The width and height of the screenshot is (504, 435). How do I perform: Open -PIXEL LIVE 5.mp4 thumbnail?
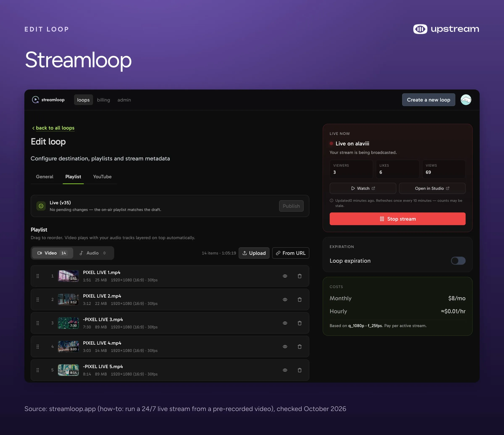(x=68, y=370)
